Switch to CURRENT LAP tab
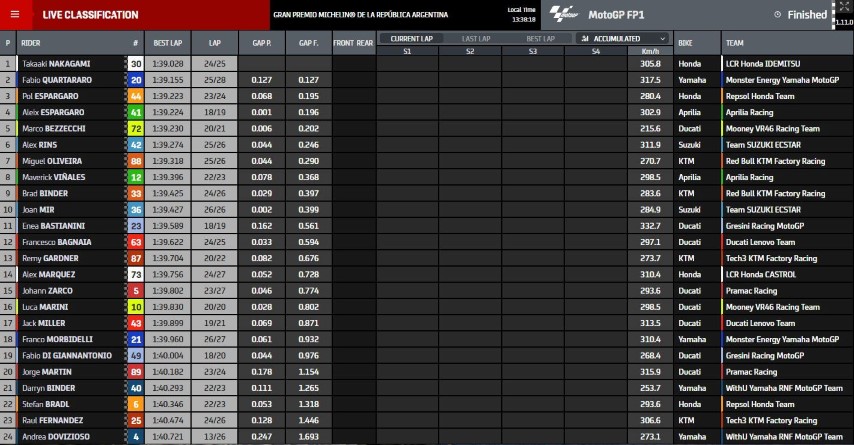 click(411, 39)
